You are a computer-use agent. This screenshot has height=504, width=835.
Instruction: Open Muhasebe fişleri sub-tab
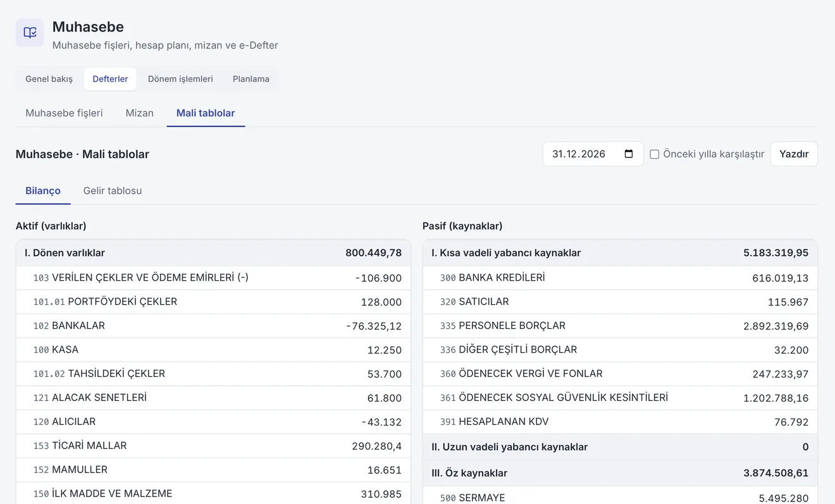tap(64, 113)
